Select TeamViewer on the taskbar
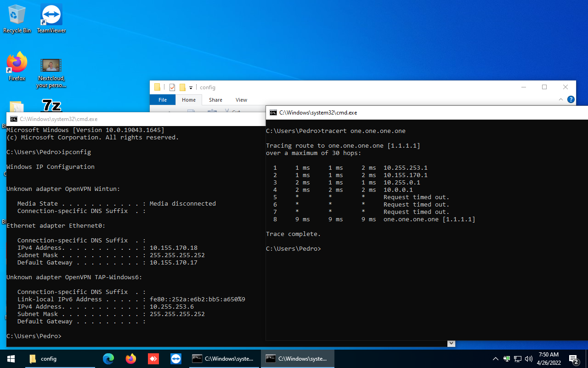 coord(175,358)
